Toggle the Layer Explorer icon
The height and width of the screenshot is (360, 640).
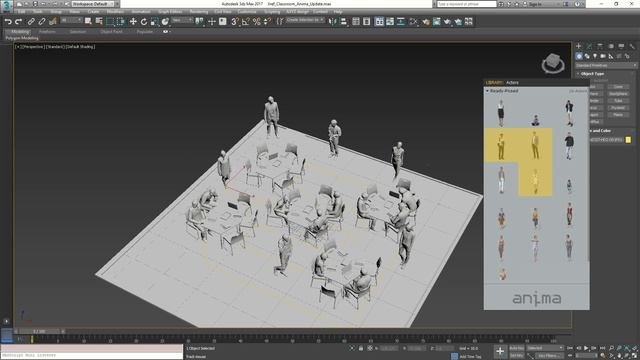pos(367,22)
